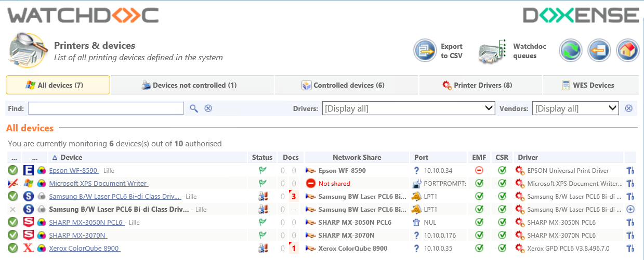Click the disabled status icon for Microsoft XPS
Screen dimensions: 644x260
(13, 183)
